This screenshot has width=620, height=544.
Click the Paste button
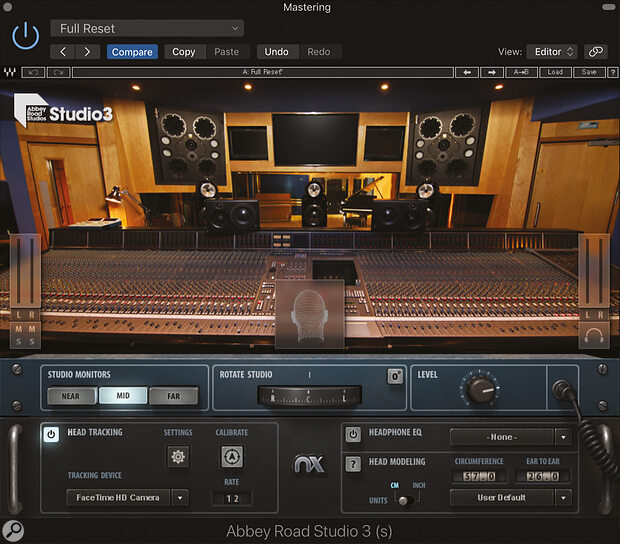coord(227,52)
